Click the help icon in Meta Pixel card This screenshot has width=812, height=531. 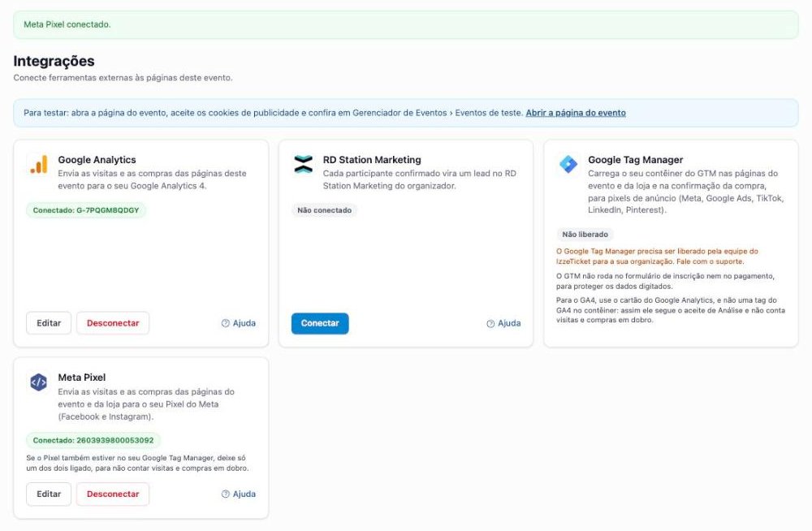coord(225,494)
